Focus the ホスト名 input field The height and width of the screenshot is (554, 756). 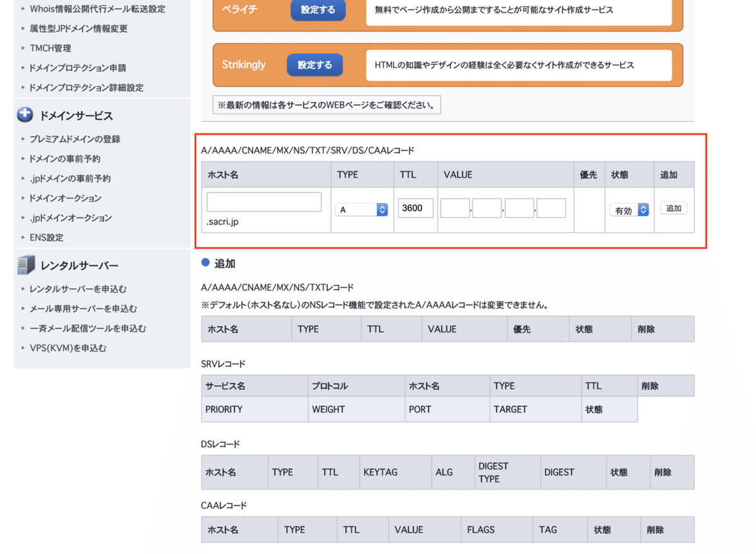click(264, 202)
